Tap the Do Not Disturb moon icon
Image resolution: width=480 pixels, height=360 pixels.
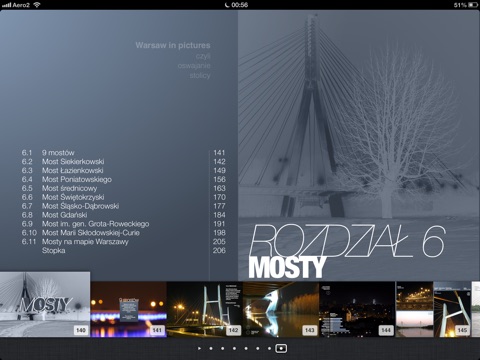click(227, 5)
